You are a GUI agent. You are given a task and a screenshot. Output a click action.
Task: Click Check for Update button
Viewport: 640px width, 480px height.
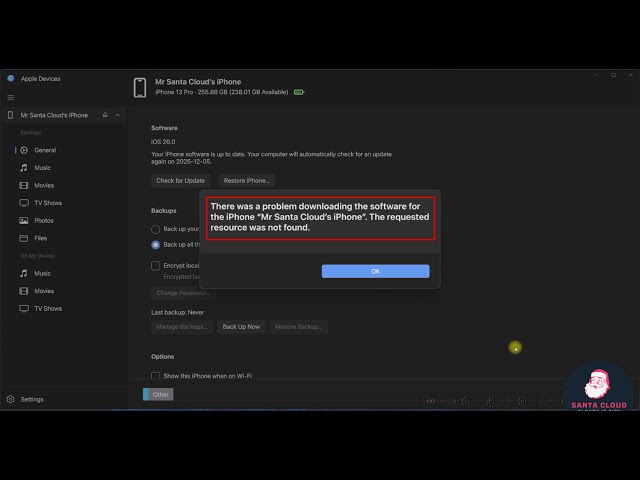click(180, 180)
